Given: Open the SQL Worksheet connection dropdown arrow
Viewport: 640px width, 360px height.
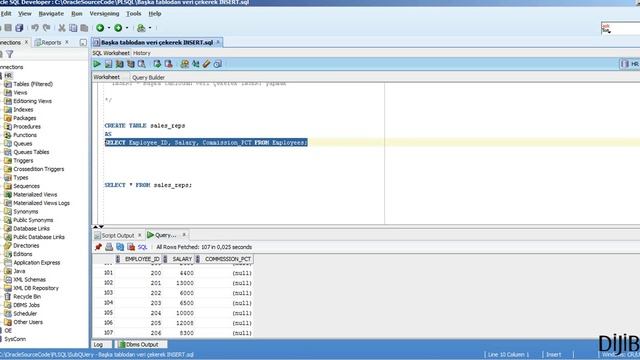Looking at the screenshot, I should pyautogui.click(x=150, y=28).
